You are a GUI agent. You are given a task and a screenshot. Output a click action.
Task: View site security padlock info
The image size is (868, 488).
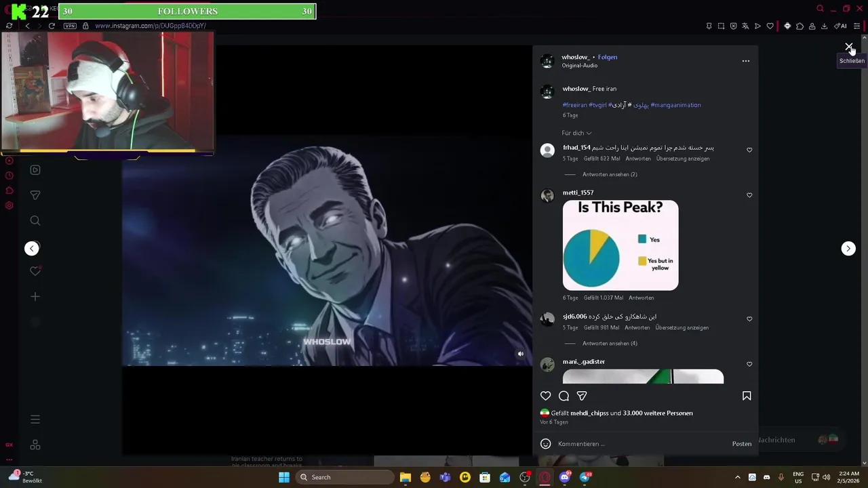[x=85, y=26]
